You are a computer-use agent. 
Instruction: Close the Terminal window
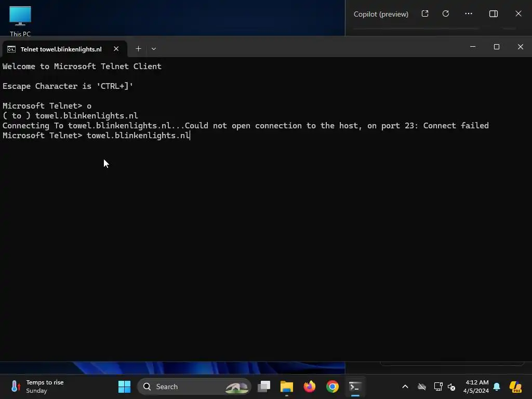tap(521, 47)
